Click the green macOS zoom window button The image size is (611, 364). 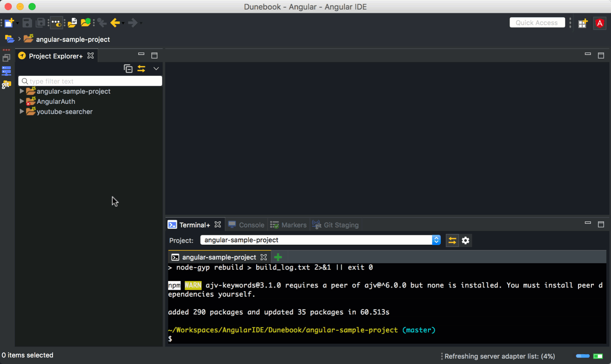(32, 6)
